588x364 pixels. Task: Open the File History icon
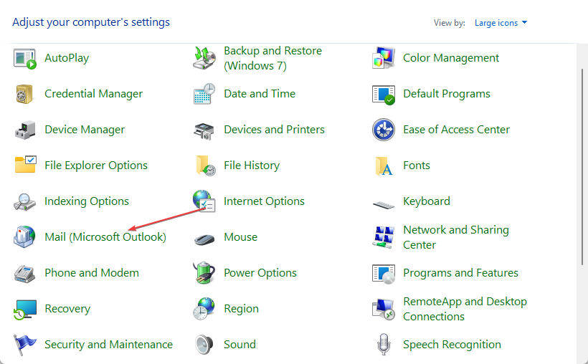pyautogui.click(x=206, y=166)
